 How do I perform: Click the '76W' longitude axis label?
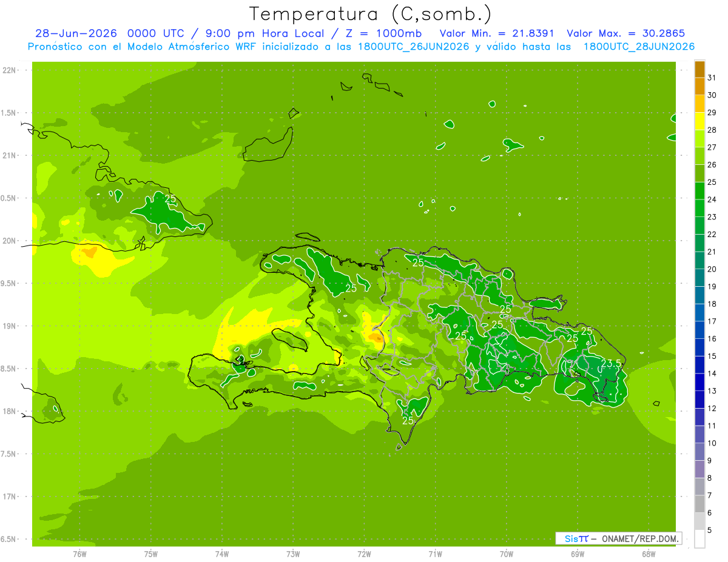pyautogui.click(x=79, y=554)
